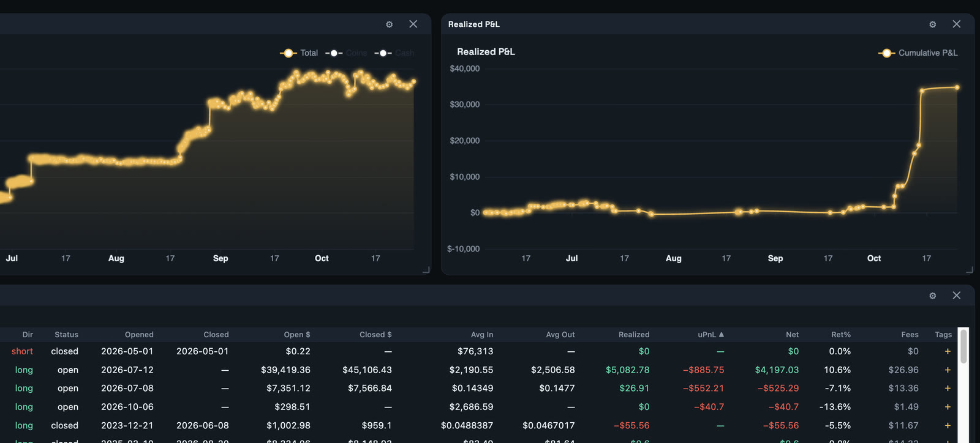
Task: Sort table by Fees column
Action: click(910, 335)
